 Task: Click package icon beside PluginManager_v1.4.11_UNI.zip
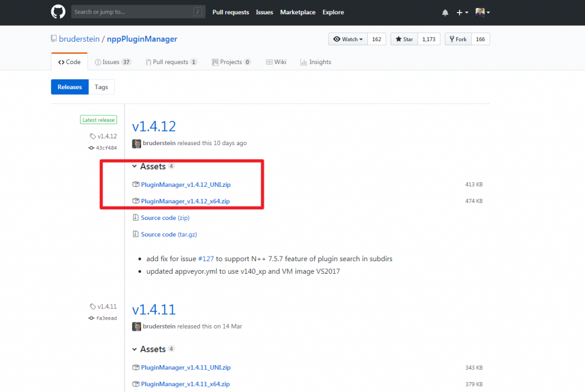click(x=136, y=367)
